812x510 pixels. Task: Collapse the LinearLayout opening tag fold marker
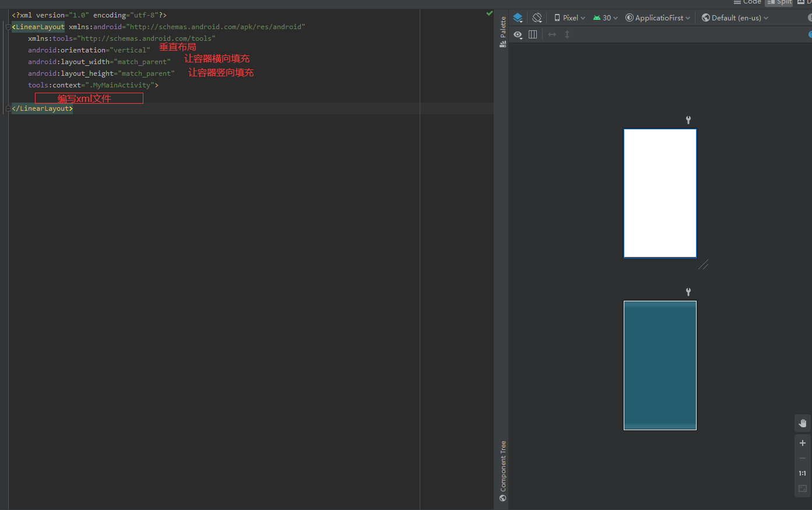point(8,27)
